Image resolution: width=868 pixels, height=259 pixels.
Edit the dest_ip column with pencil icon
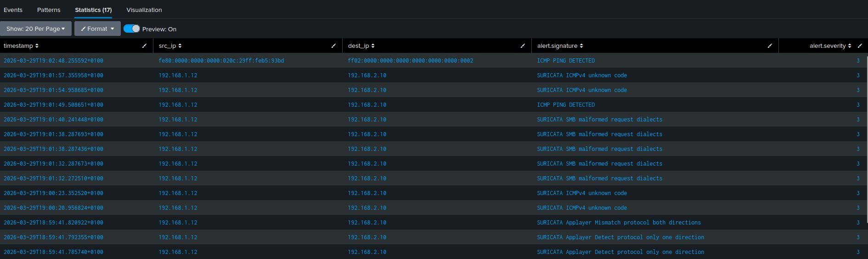click(523, 46)
